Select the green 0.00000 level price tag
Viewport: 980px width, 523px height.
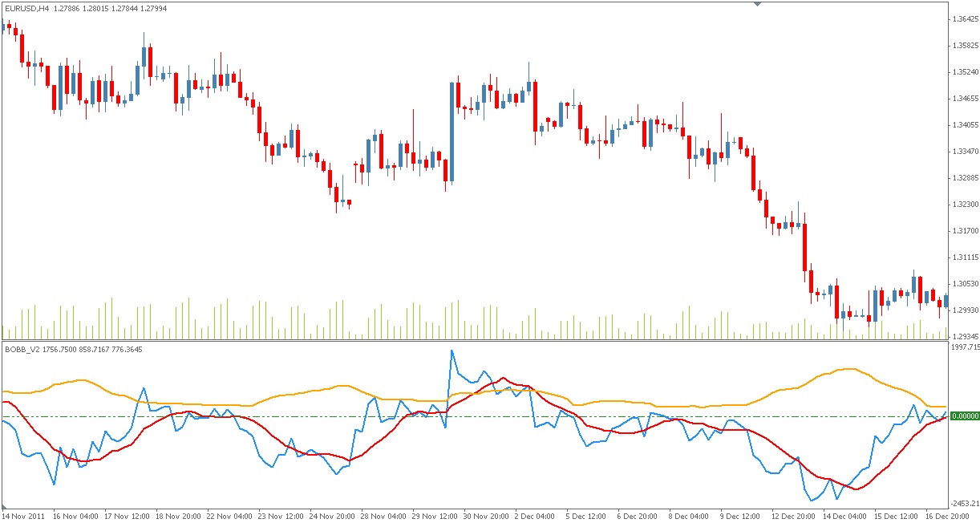[x=965, y=416]
